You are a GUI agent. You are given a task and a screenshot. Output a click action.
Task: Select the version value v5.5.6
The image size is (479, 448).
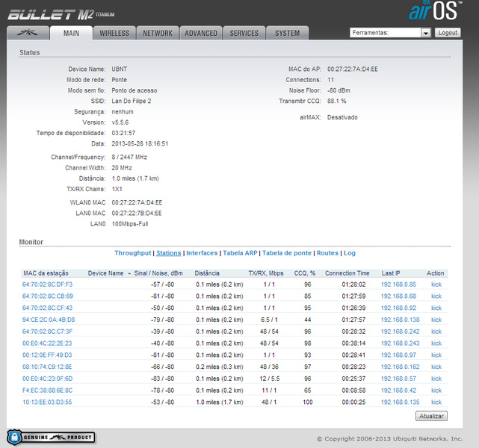pos(120,122)
